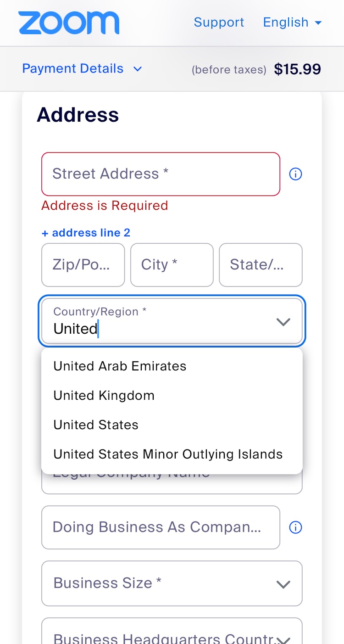Viewport: 344px width, 644px height.
Task: Click the Doing Business As Company field
Action: (161, 527)
